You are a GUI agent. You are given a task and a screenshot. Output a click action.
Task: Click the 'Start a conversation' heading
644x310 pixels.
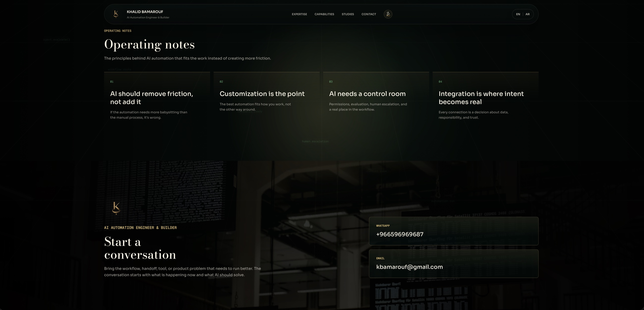[x=140, y=248]
